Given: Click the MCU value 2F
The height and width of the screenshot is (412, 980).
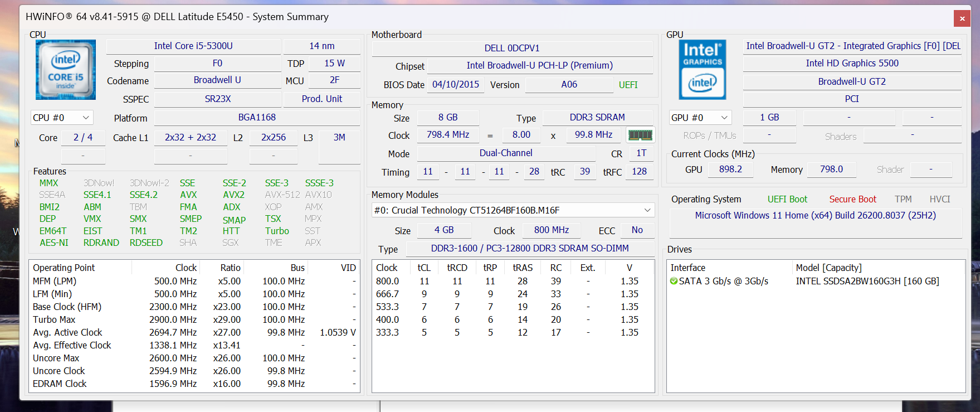Looking at the screenshot, I should coord(334,80).
